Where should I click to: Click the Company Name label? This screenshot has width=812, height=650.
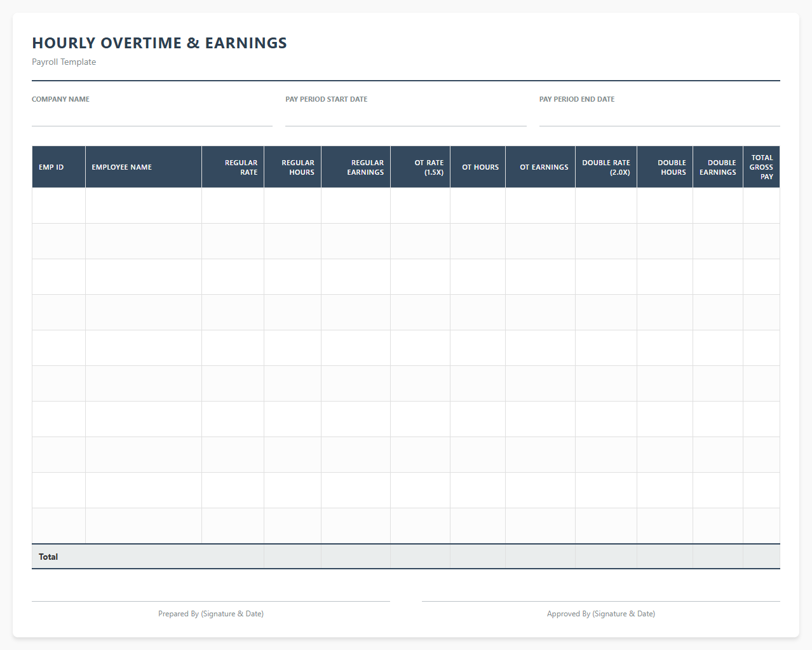(60, 99)
